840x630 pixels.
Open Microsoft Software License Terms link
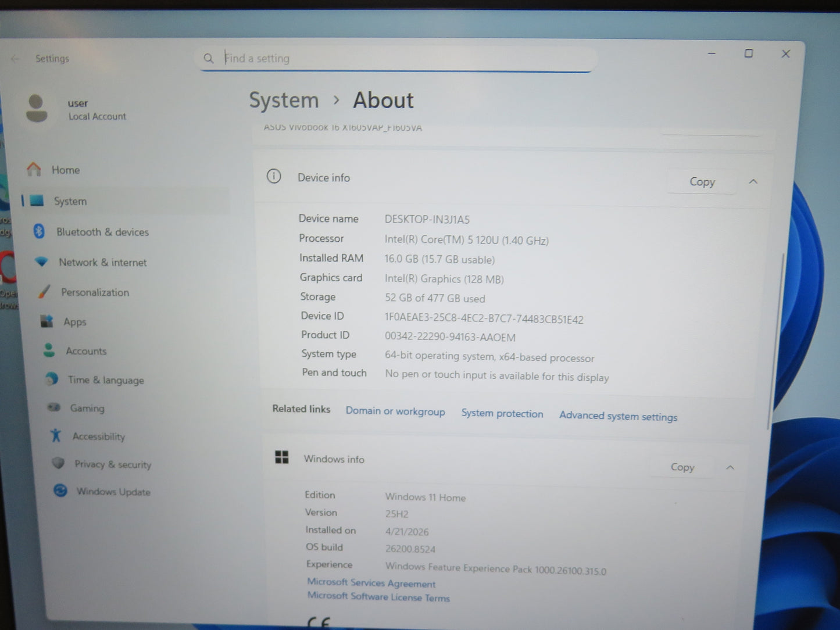pyautogui.click(x=378, y=596)
